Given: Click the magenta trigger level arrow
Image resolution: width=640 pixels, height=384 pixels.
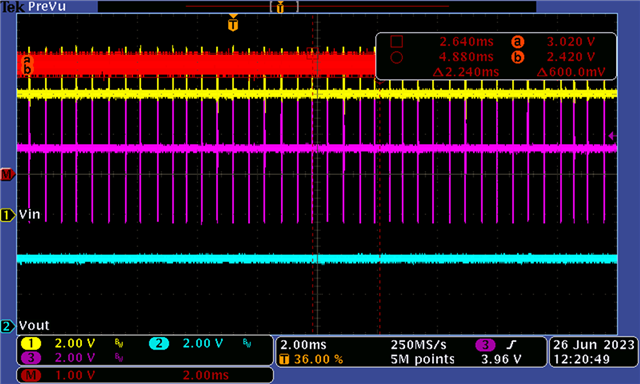Looking at the screenshot, I should click(611, 136).
